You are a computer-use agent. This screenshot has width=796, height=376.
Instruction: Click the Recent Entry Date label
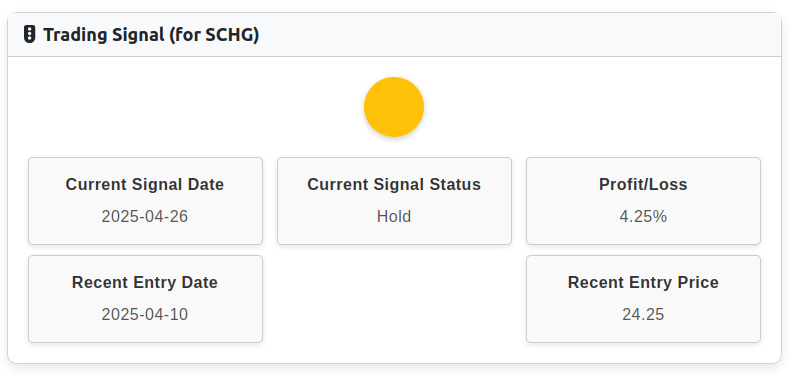pyautogui.click(x=145, y=282)
